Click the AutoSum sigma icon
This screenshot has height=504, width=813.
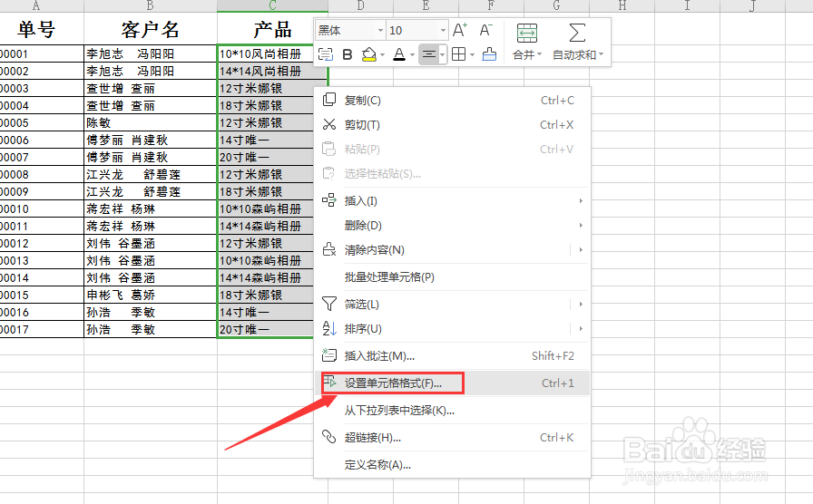(577, 33)
